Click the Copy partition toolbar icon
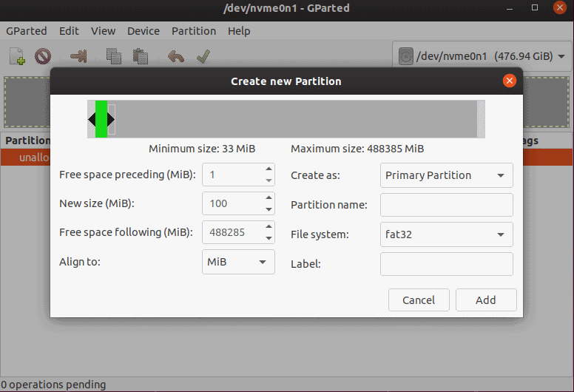This screenshot has height=392, width=574. point(113,56)
